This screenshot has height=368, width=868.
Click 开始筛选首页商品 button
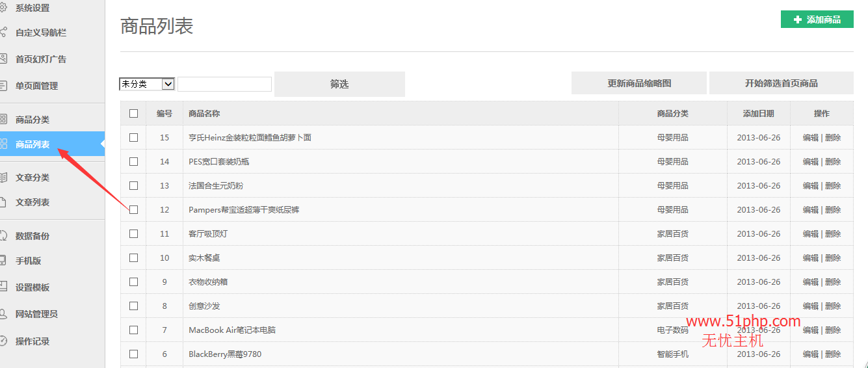pos(781,83)
